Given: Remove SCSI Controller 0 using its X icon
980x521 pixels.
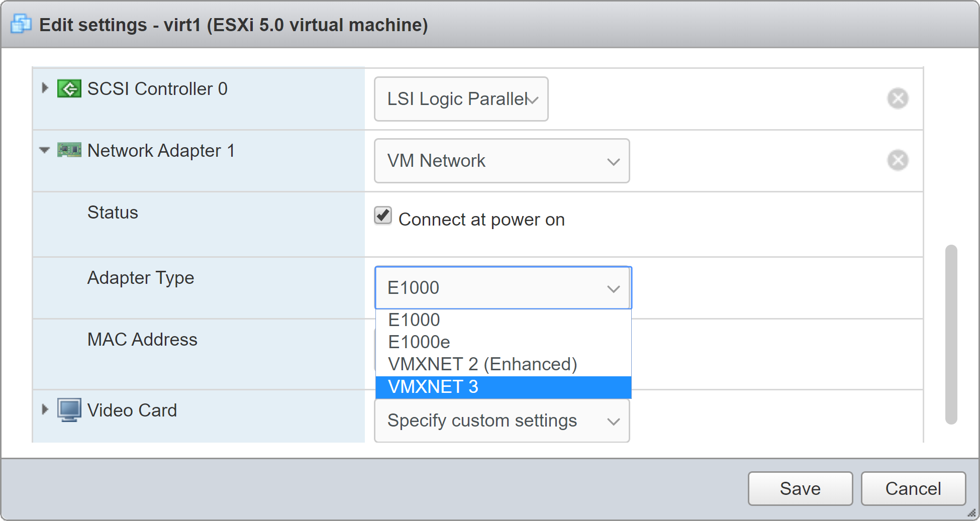Looking at the screenshot, I should click(x=898, y=98).
